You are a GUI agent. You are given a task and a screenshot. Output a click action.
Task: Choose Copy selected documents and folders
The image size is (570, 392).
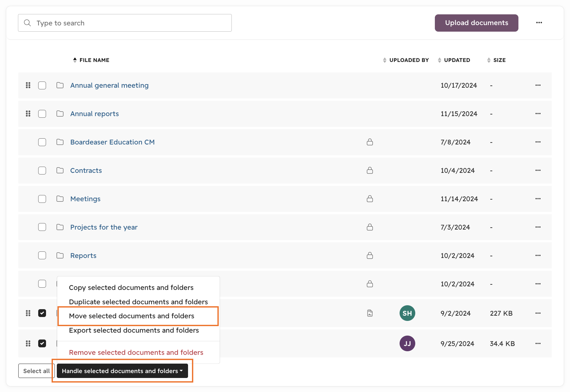pos(131,288)
